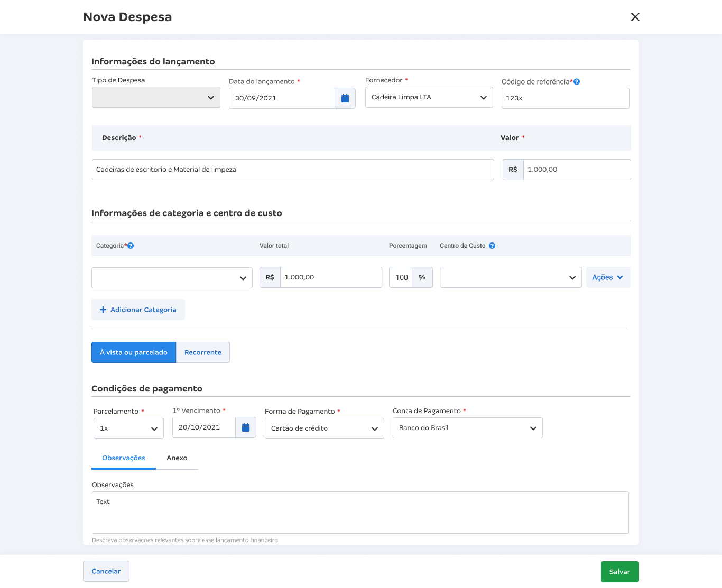Screen dimensions: 722x588
Task: Switch to Recorrente payment mode
Action: click(x=203, y=352)
